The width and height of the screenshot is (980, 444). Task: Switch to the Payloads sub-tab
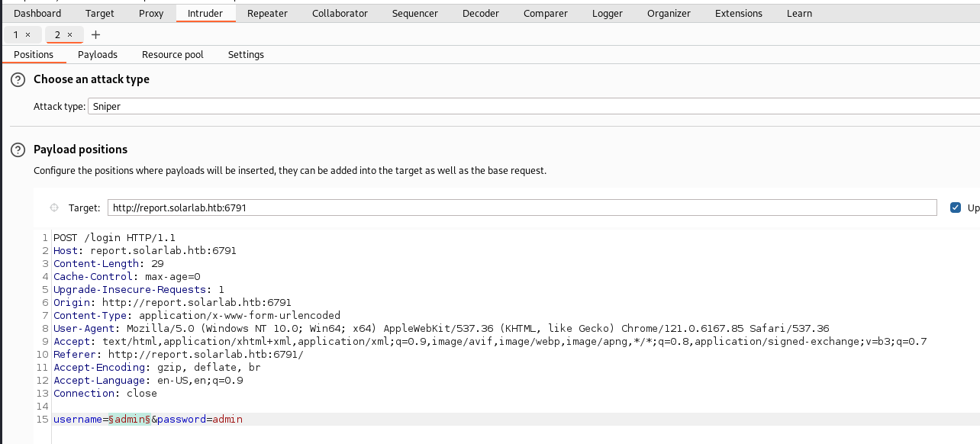click(x=98, y=55)
